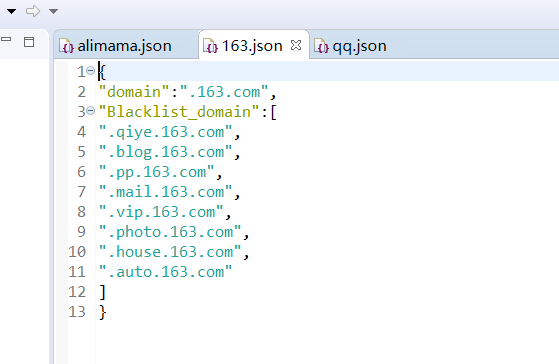The height and width of the screenshot is (364, 559).
Task: Click the forward navigation arrow icon
Action: pyautogui.click(x=33, y=11)
